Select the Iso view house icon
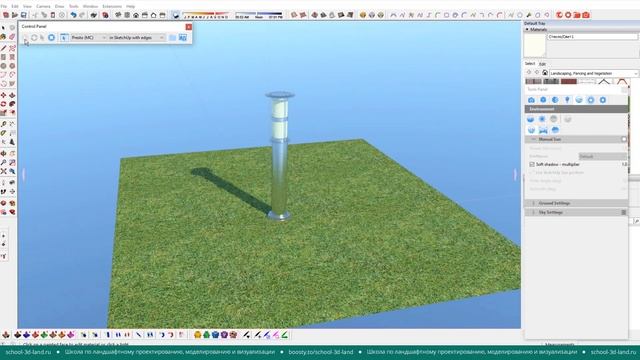Viewport: 640px width, 360px height. [118, 15]
